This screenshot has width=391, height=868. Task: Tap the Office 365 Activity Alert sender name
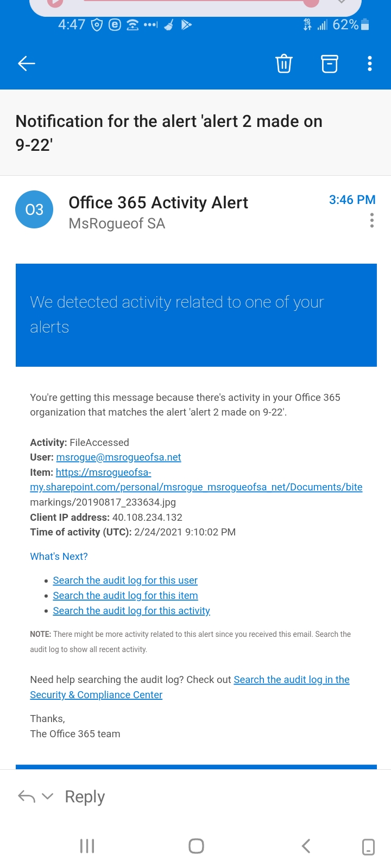pos(158,203)
